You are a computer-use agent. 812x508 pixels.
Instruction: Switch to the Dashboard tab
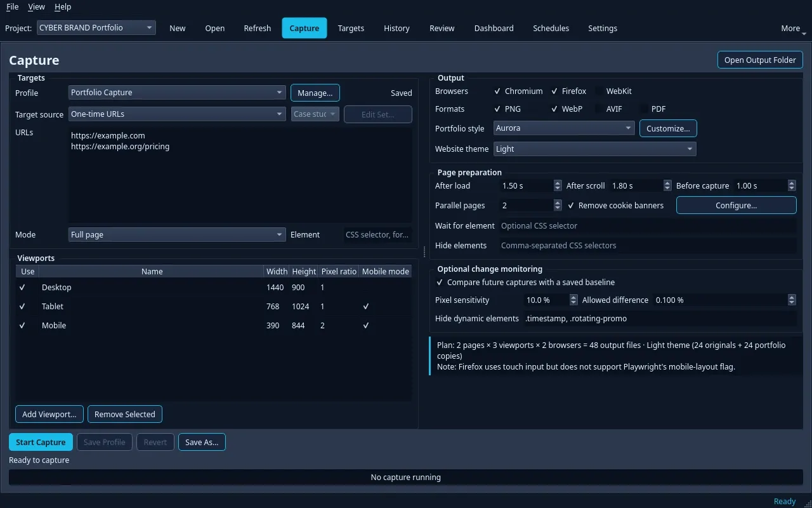pyautogui.click(x=494, y=28)
